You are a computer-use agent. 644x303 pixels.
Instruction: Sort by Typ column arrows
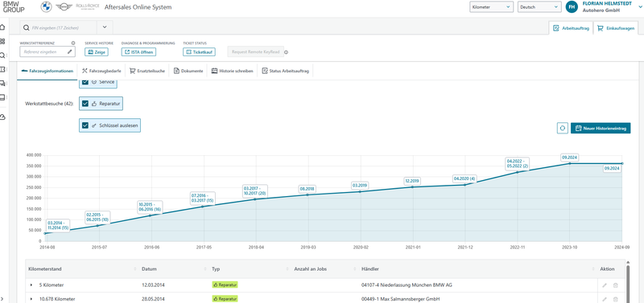point(287,269)
